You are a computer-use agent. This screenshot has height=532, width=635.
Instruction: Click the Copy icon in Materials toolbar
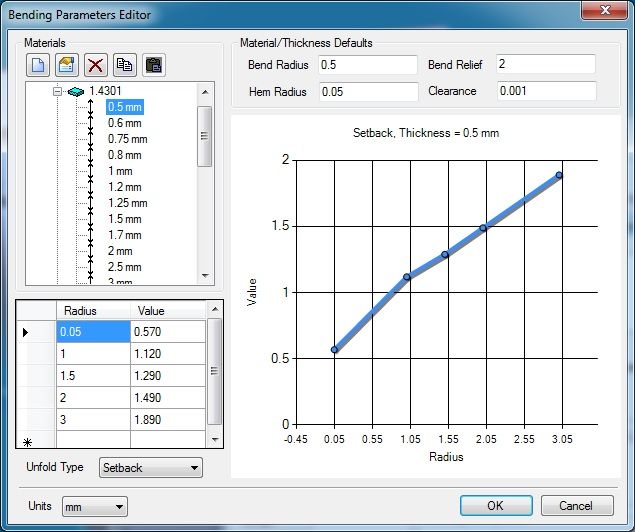pos(125,66)
